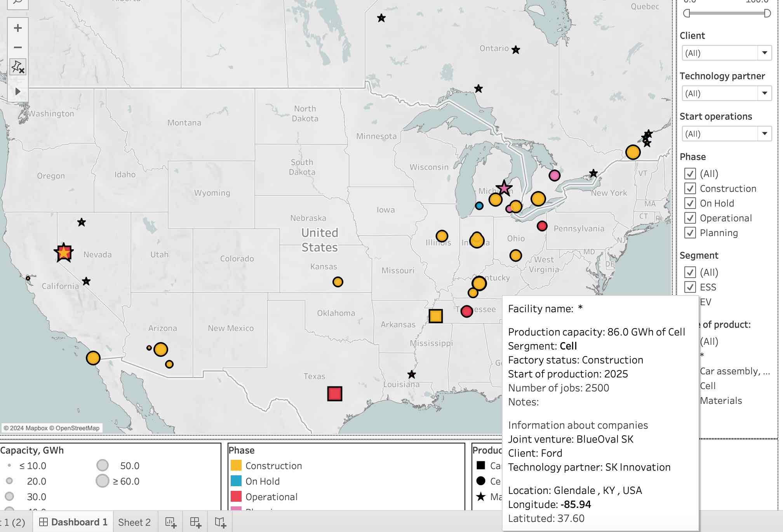
Task: Uncheck the Operational phase checkbox
Action: point(690,218)
